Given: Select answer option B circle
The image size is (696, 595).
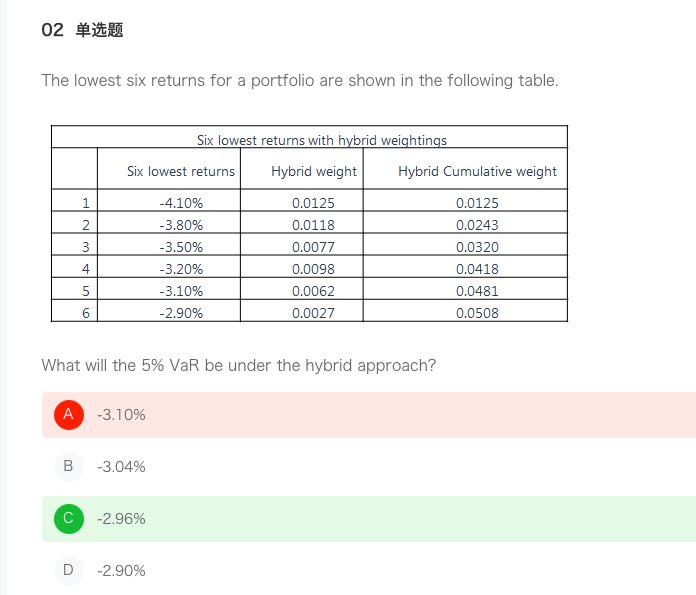Looking at the screenshot, I should [x=68, y=466].
